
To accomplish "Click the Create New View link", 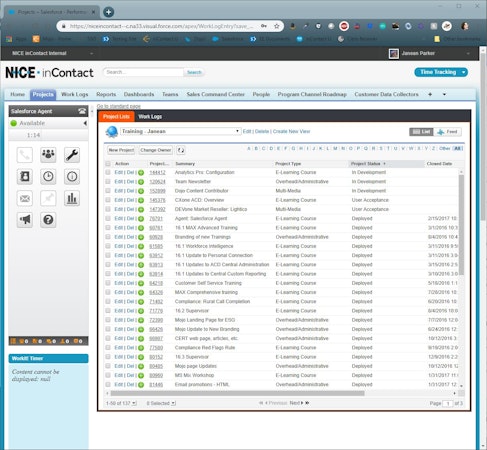I will coord(291,131).
